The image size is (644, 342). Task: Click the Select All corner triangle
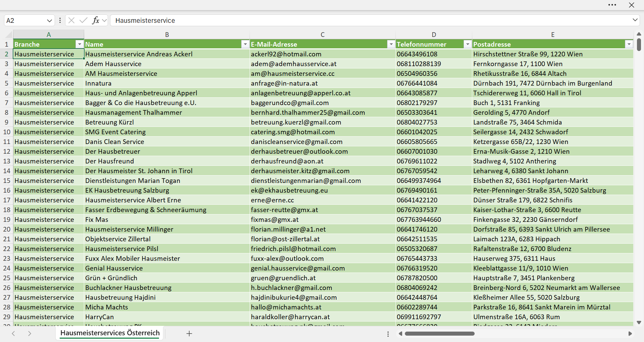(9, 35)
